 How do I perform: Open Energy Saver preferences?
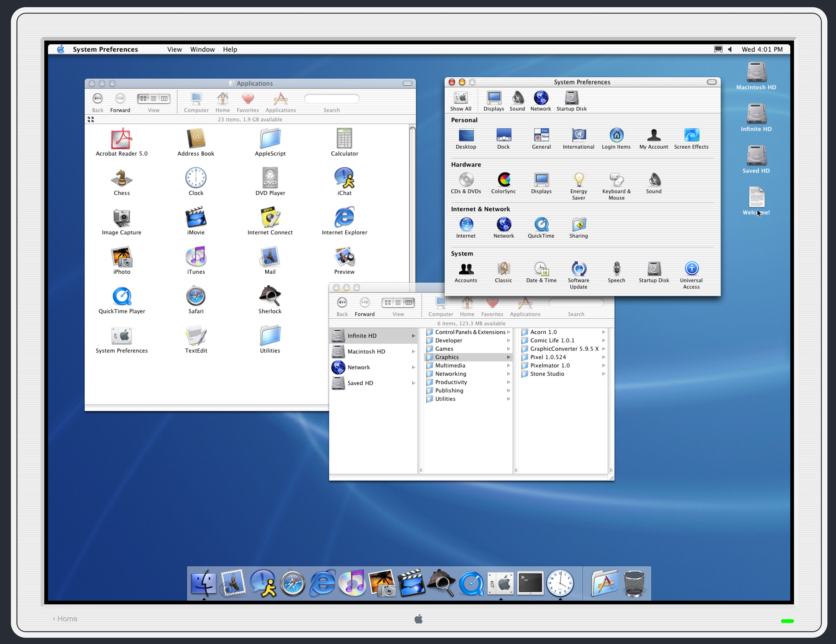578,186
